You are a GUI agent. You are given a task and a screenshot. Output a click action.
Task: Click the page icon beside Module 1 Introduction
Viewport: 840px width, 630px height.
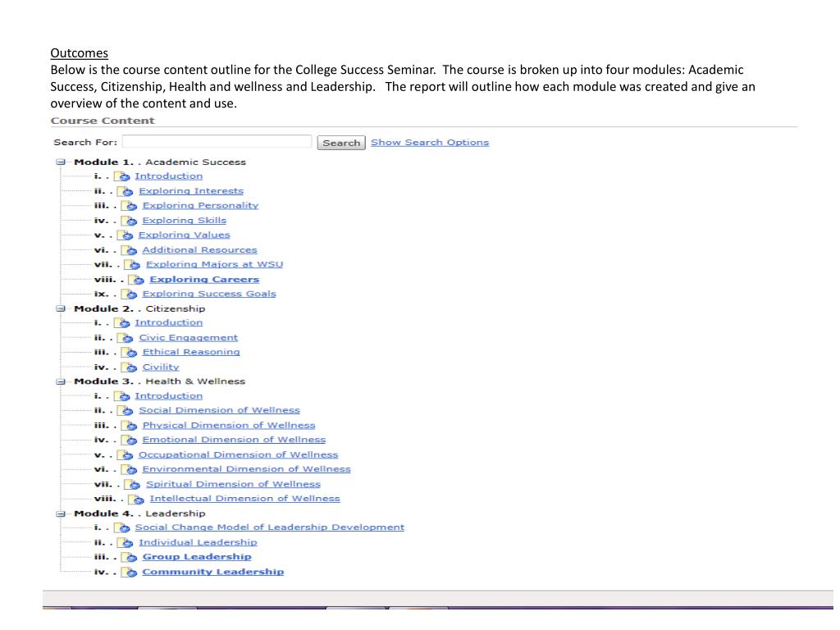tap(121, 176)
